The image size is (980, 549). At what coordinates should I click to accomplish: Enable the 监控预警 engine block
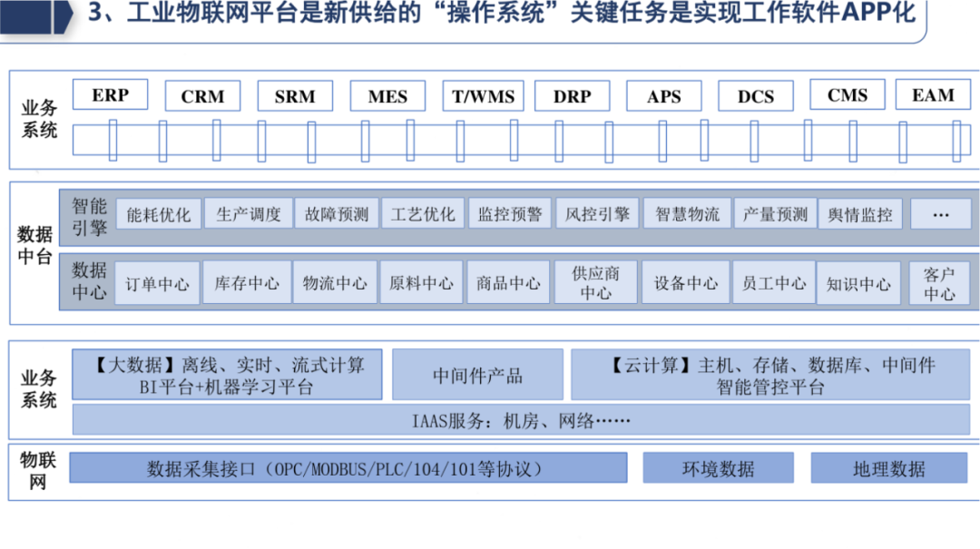tap(510, 213)
